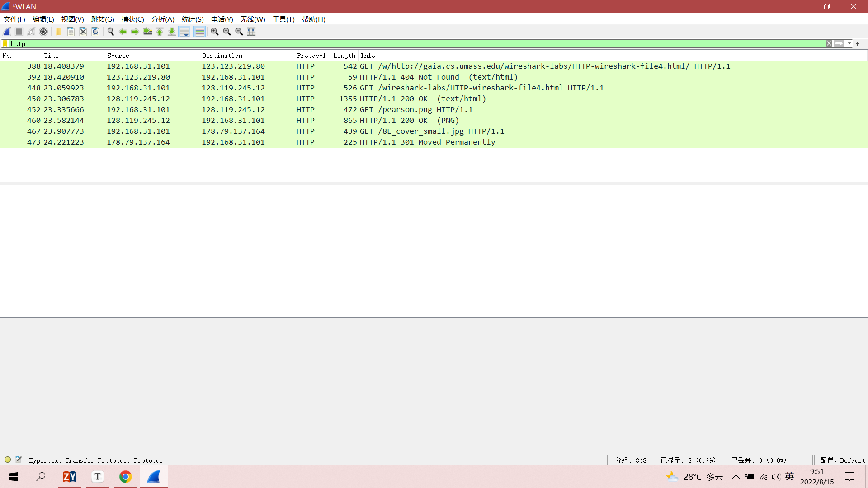Image resolution: width=868 pixels, height=488 pixels.
Task: Reload the capture file
Action: click(x=95, y=32)
